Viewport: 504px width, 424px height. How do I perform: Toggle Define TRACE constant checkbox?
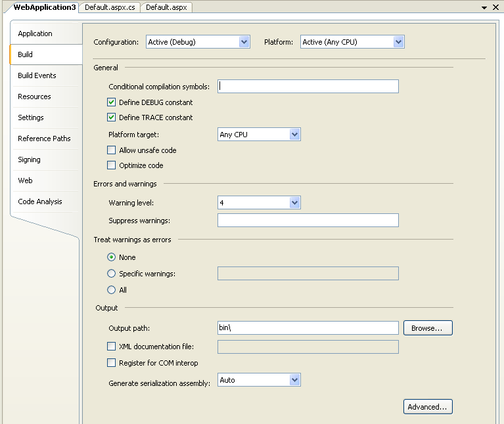tap(111, 117)
